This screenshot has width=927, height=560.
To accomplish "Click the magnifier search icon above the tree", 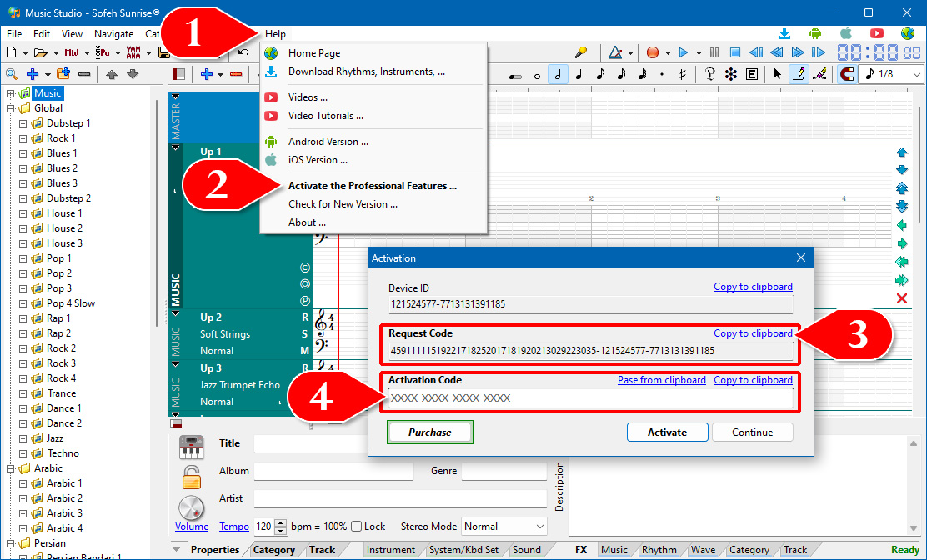I will point(12,74).
